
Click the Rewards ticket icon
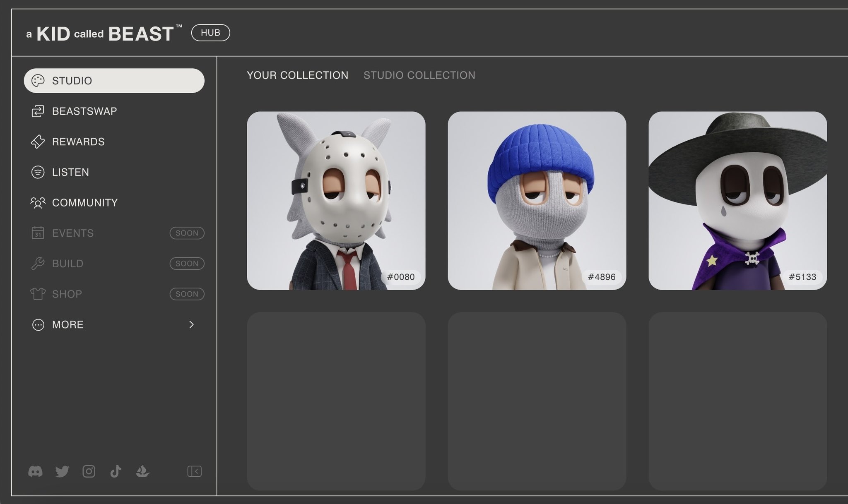pos(38,142)
